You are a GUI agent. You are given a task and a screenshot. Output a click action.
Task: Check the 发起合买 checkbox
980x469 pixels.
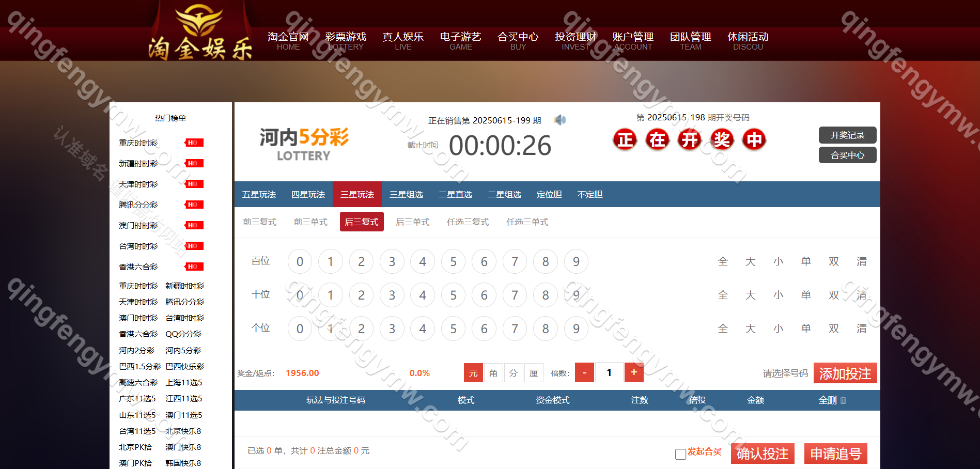pyautogui.click(x=680, y=454)
